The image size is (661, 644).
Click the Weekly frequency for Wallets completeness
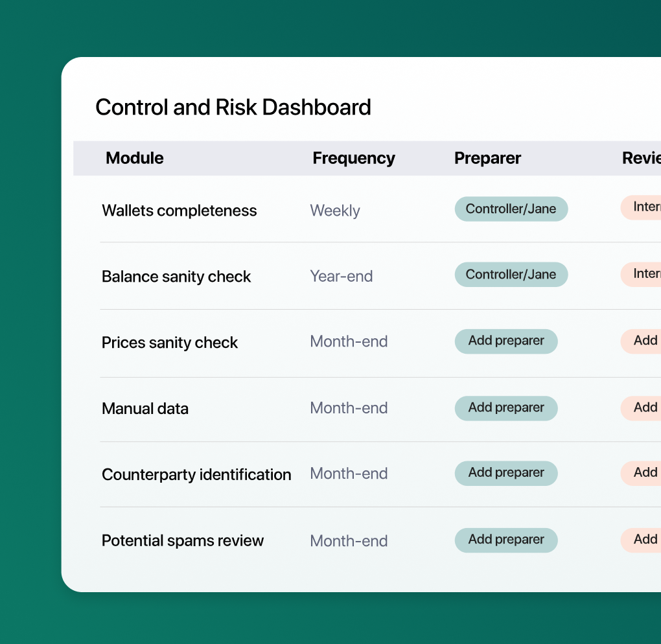click(335, 211)
